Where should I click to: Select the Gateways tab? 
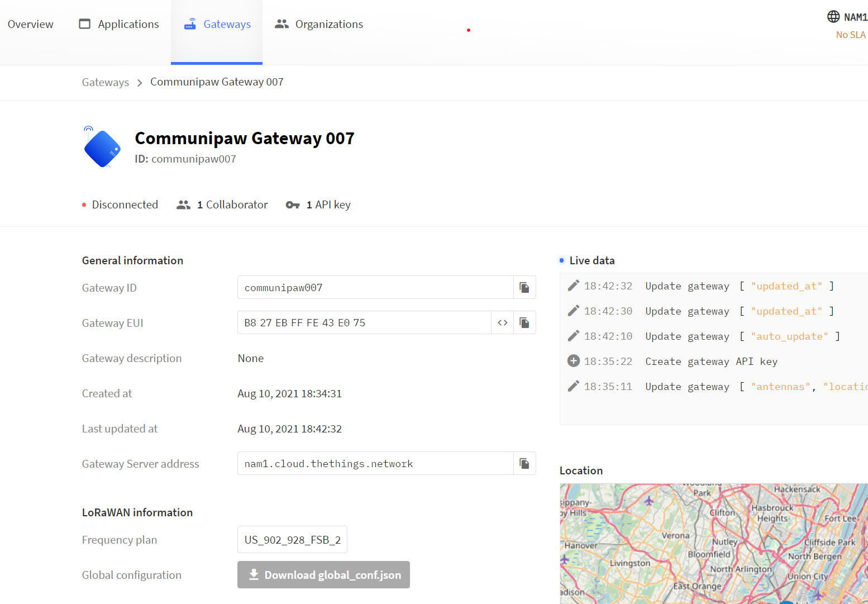217,25
